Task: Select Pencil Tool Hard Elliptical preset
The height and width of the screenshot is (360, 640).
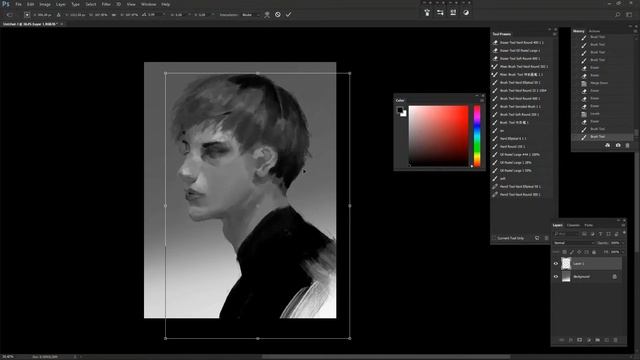Action: point(519,187)
